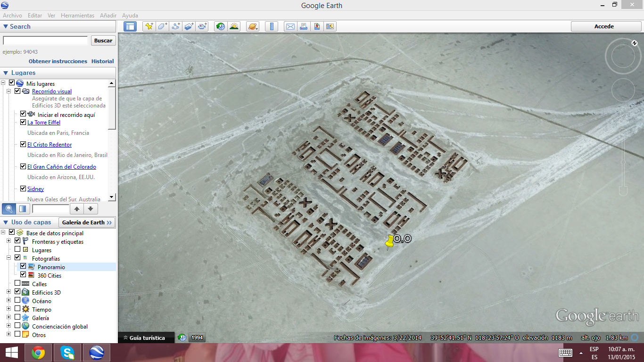Move selected place down arrow

point(91,209)
